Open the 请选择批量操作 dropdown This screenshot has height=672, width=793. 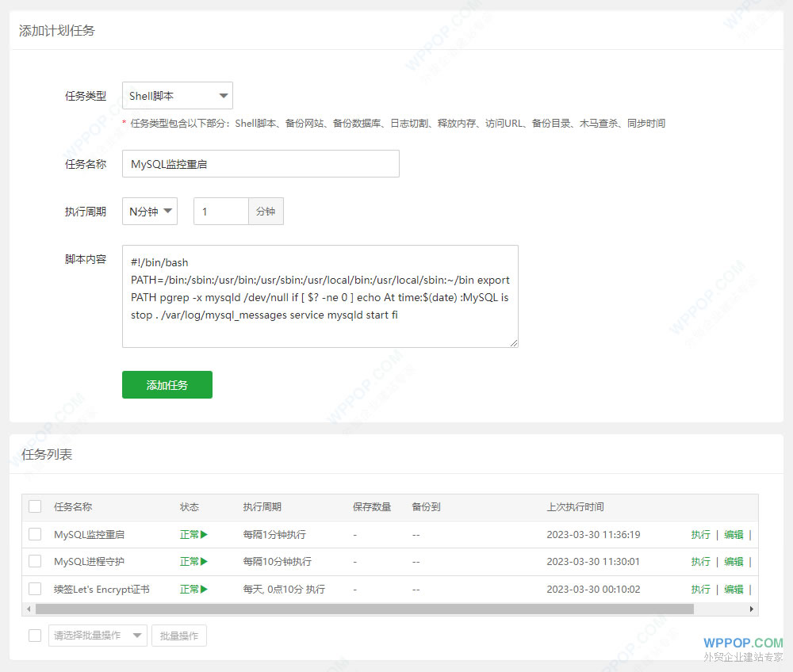(98, 636)
